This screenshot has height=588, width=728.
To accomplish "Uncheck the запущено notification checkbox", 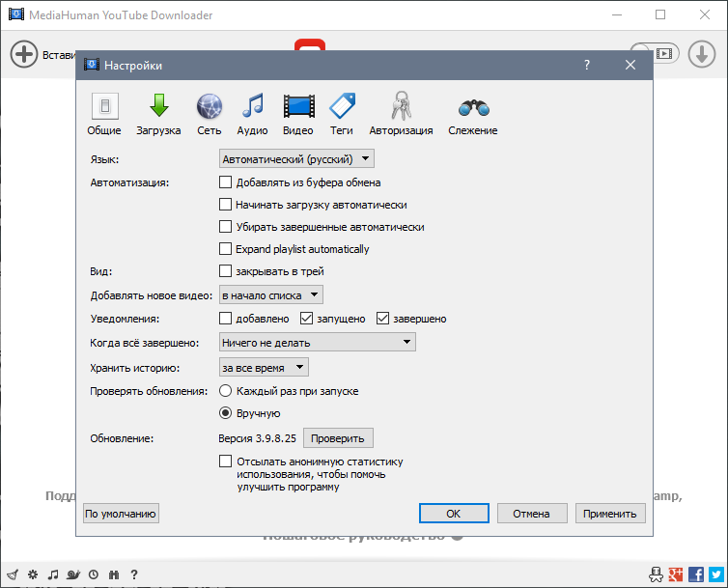I will click(306, 319).
